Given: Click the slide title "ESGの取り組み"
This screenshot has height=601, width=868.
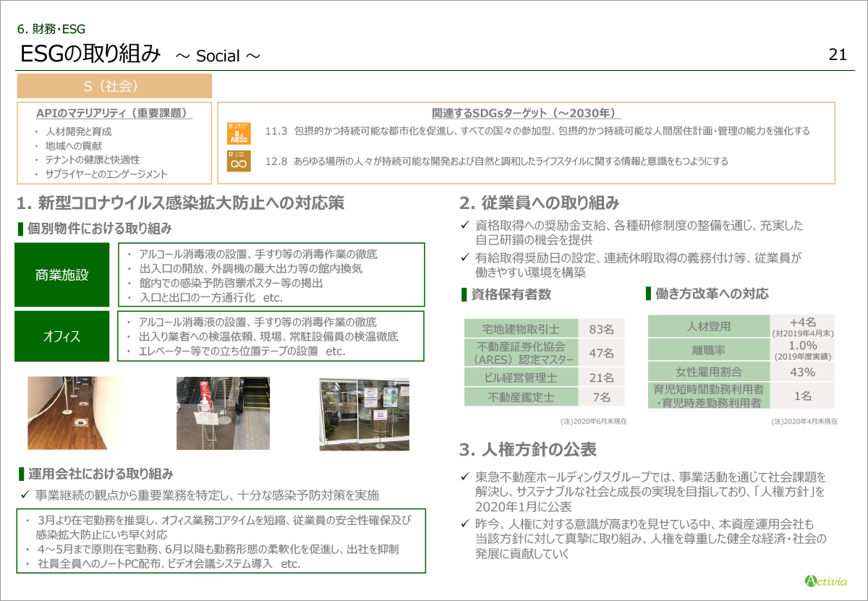Looking at the screenshot, I should point(90,54).
